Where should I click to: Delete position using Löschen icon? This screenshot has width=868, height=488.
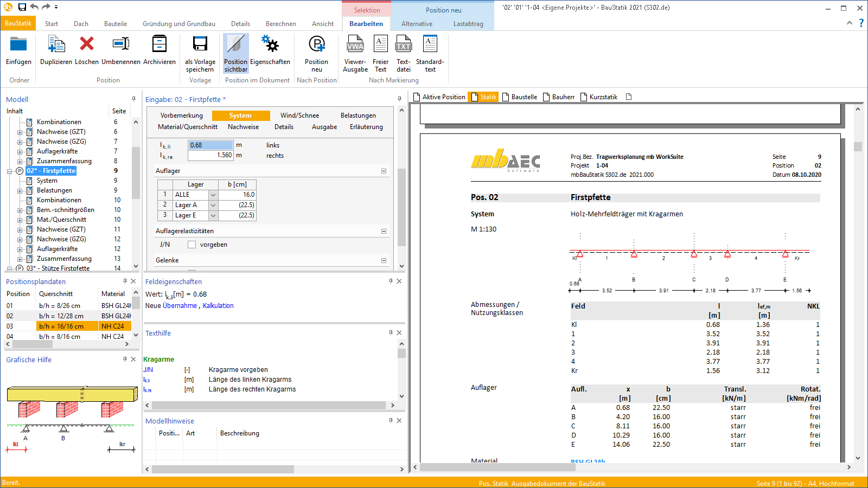point(87,43)
